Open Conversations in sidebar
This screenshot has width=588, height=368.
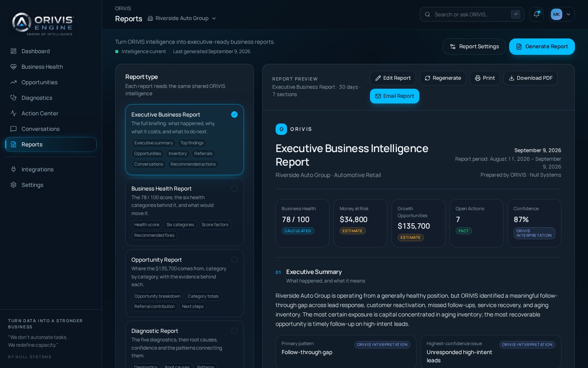click(x=51, y=129)
